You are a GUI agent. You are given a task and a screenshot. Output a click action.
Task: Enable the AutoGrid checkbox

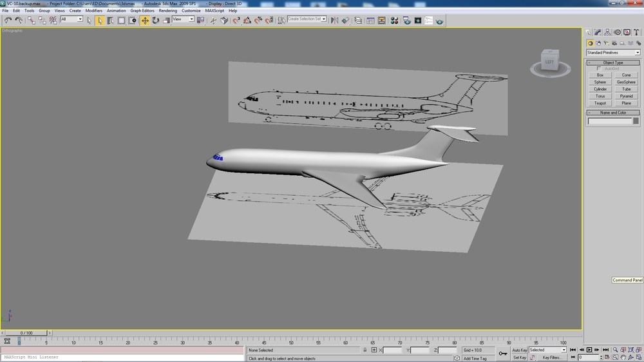tap(599, 69)
